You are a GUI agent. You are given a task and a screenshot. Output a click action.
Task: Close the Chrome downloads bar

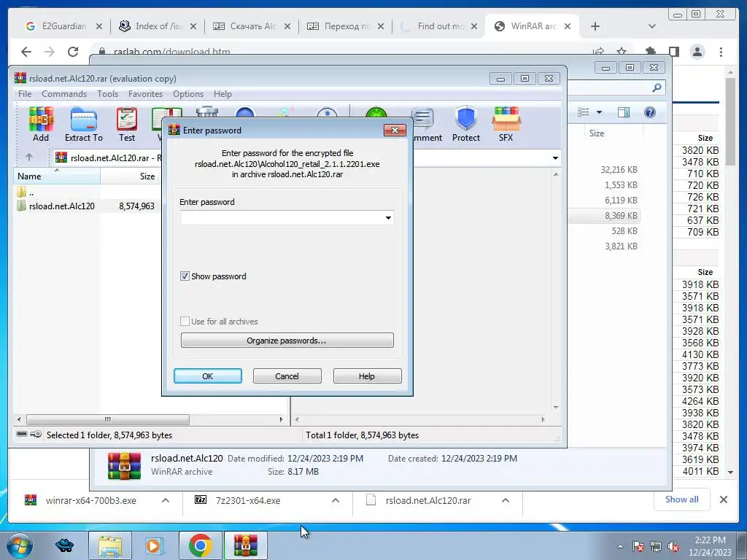pyautogui.click(x=724, y=499)
